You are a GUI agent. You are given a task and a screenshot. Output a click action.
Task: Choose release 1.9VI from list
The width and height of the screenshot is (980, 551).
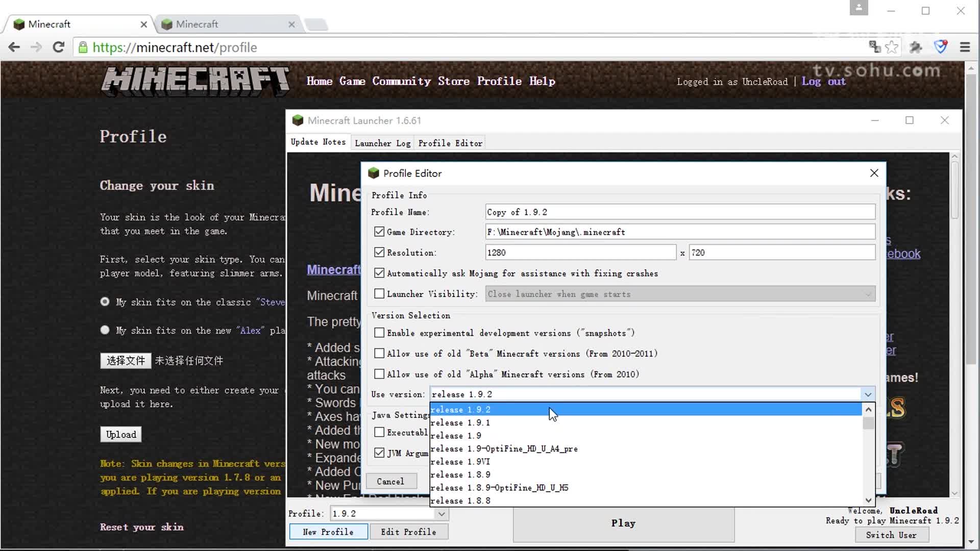(x=646, y=461)
